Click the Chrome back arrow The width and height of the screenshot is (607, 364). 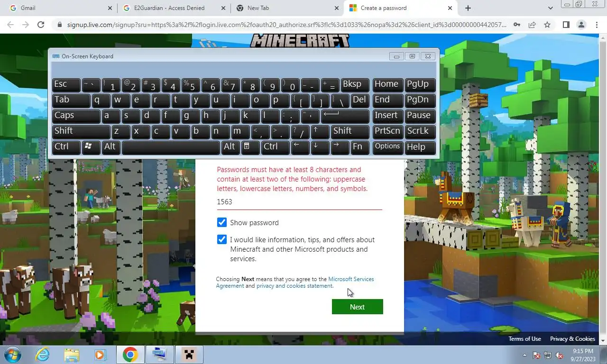[10, 25]
